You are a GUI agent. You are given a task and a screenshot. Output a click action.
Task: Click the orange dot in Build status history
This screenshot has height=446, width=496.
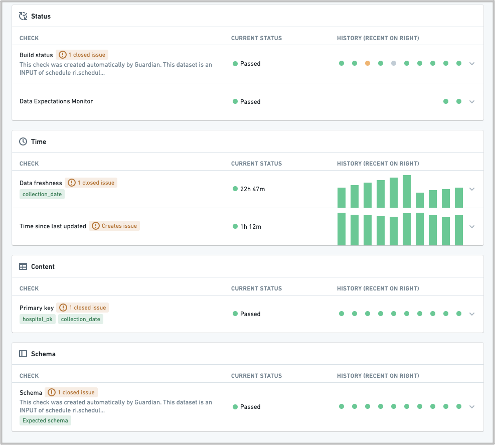click(368, 63)
